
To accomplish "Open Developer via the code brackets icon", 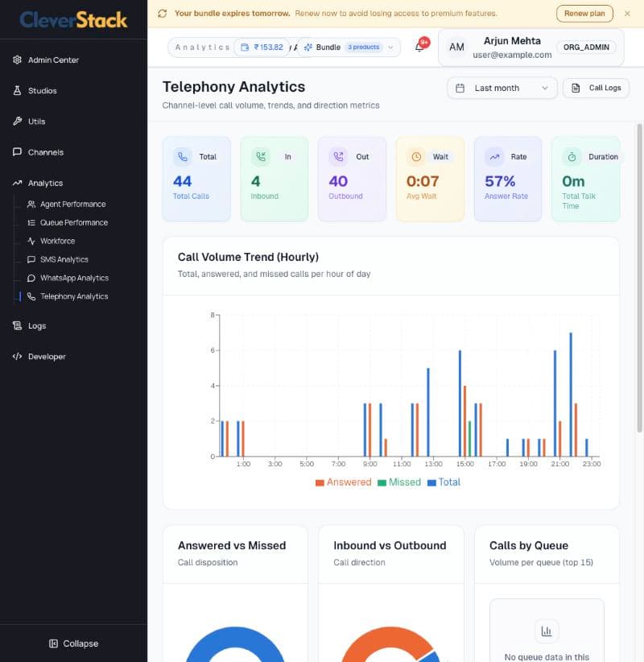I will point(17,356).
